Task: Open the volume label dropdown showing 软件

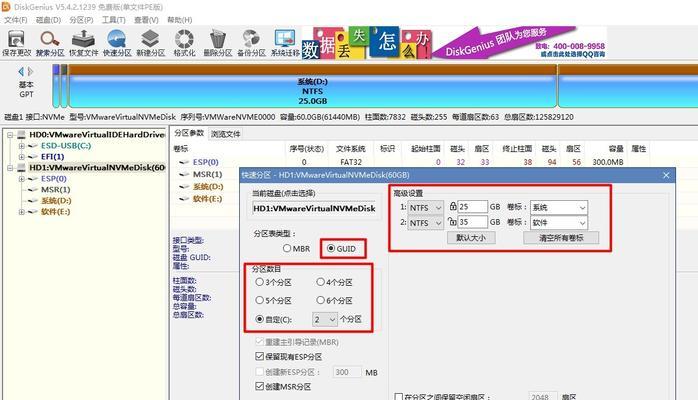Action: (559, 222)
